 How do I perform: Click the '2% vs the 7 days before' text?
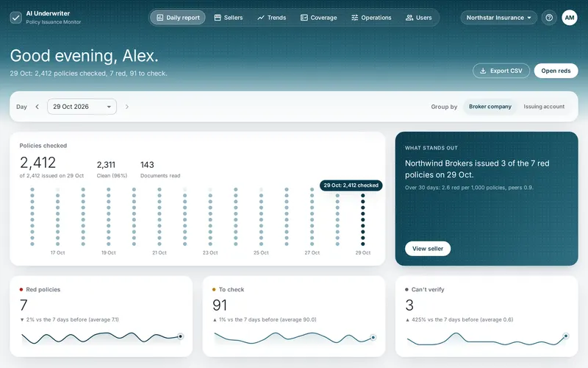coord(72,319)
